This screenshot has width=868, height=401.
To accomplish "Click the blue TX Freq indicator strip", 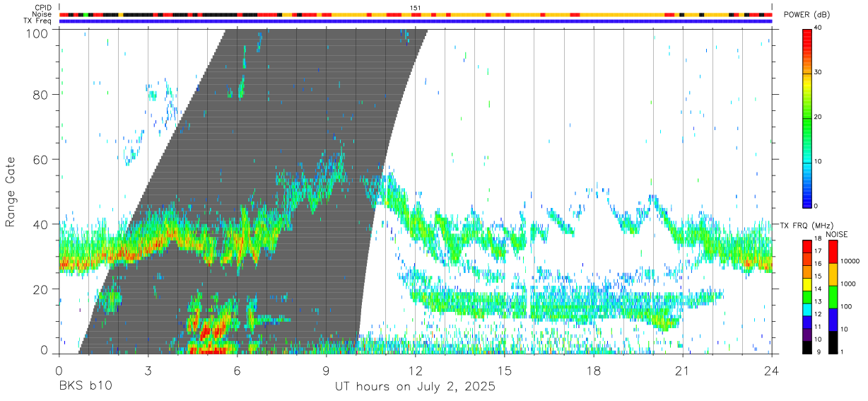I will (416, 21).
